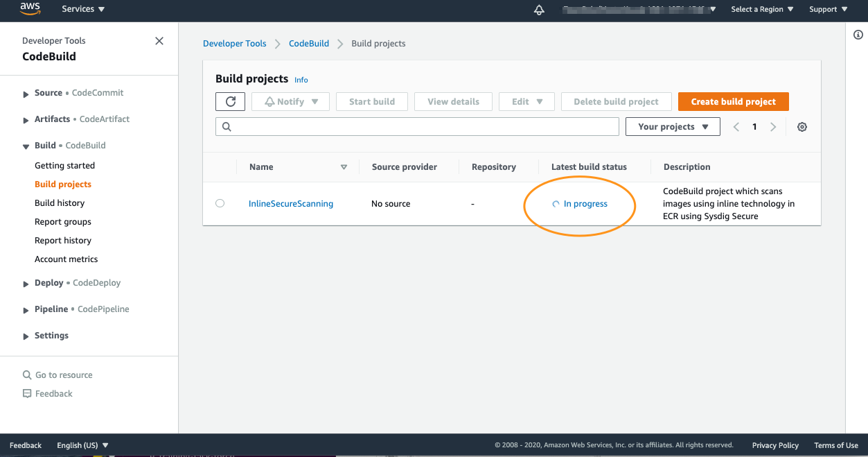
Task: Click the Developer Tools breadcrumb link
Action: pyautogui.click(x=235, y=44)
